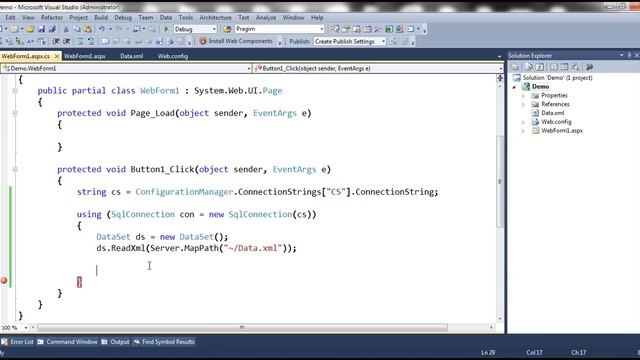Viewport: 640px width, 360px height.
Task: Click Show All Files in Solution Explorer
Action: pos(529,67)
